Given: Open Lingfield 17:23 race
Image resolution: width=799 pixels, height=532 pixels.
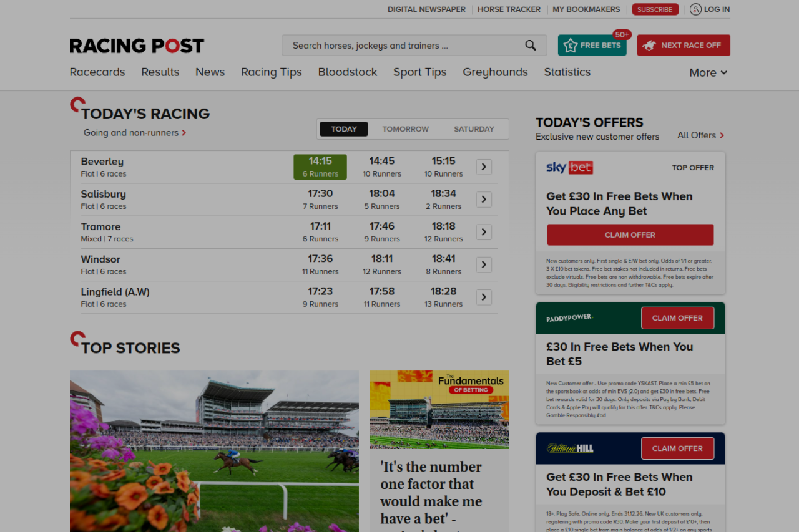Looking at the screenshot, I should pos(320,296).
